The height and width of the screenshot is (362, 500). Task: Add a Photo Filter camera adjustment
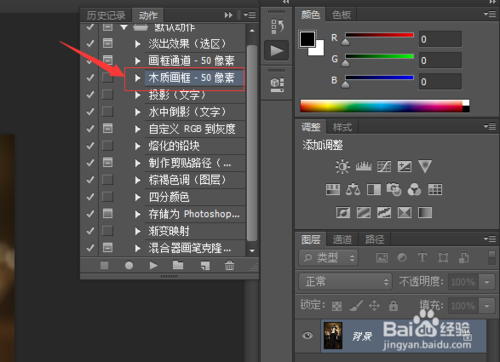pyautogui.click(x=394, y=190)
